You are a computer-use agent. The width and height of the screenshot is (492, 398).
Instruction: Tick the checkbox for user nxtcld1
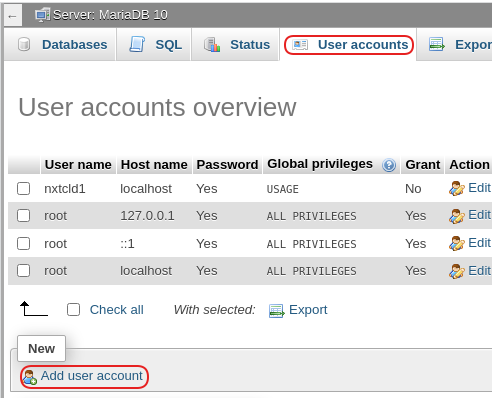click(24, 189)
